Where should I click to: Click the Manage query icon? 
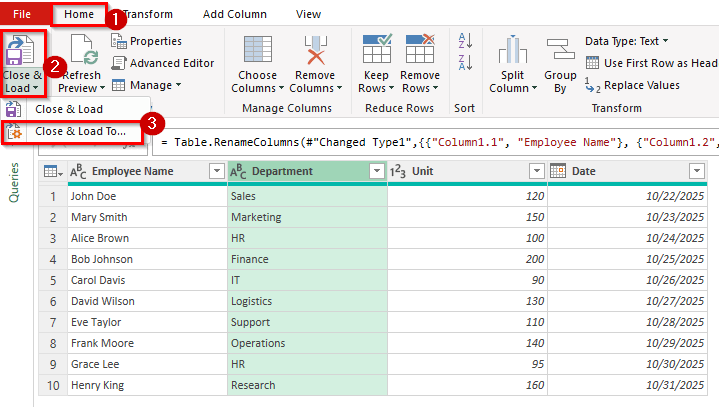click(x=119, y=85)
